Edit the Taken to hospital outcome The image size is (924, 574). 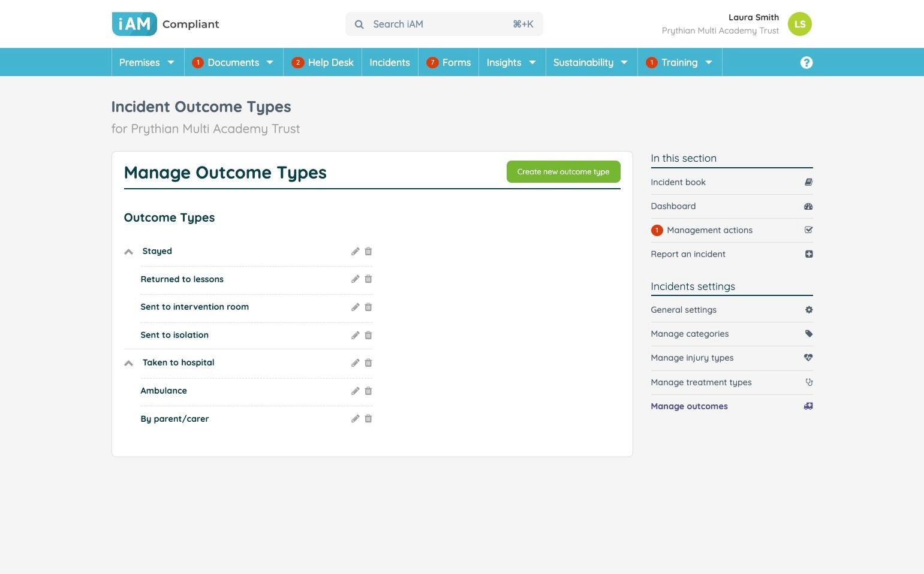[x=356, y=363]
